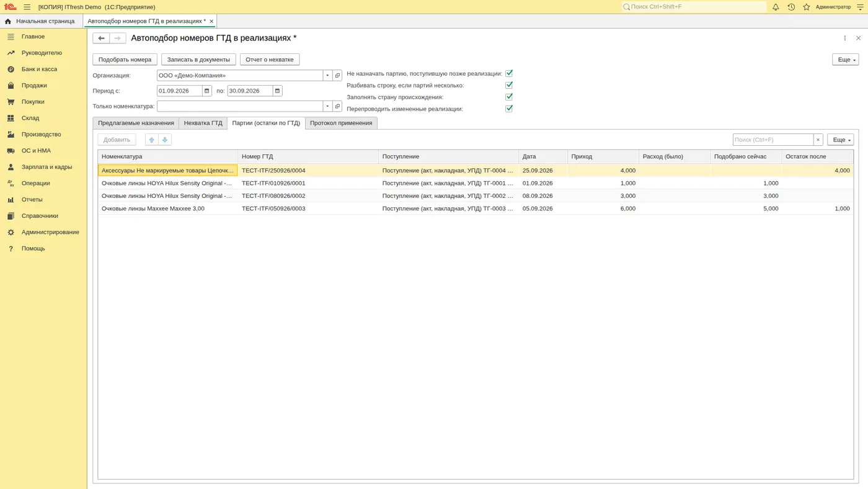Click the table search field Поиск (Ctrl+F)
This screenshot has height=489, width=868.
click(x=773, y=140)
